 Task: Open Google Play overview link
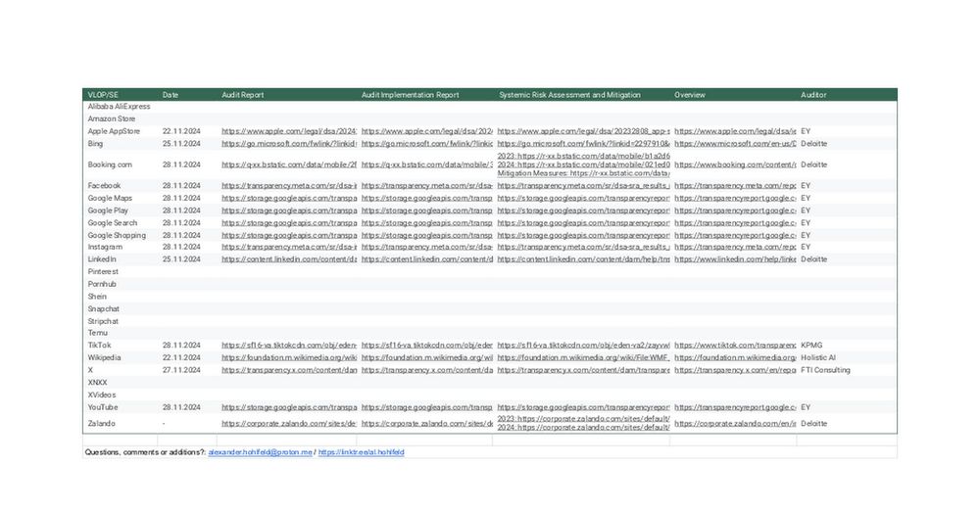pyautogui.click(x=735, y=210)
